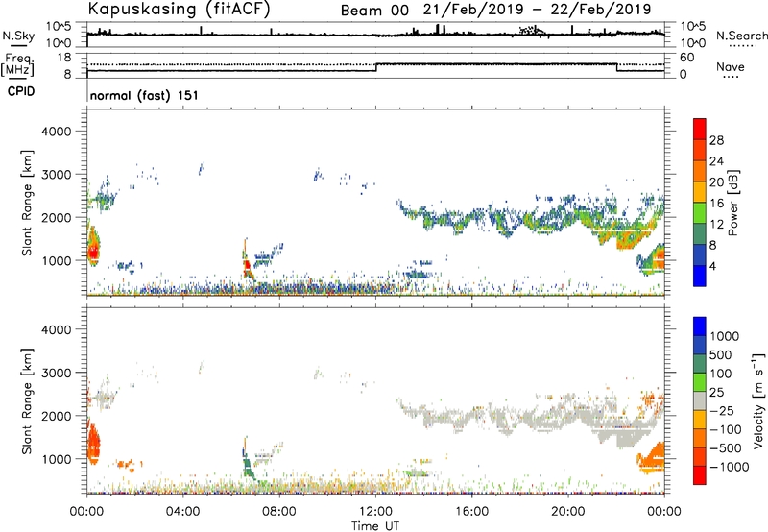Image resolution: width=768 pixels, height=532 pixels.
Task: Click the light green 12 dB power colorbar segment
Action: click(x=700, y=213)
